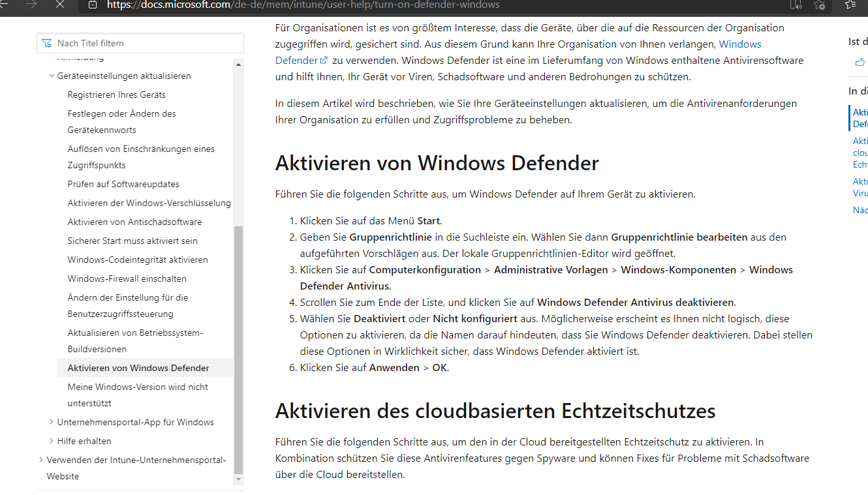Screen dimensions: 868x495
Task: Open 'Sicherer Start muss aktiviert sein'
Action: [x=132, y=241]
